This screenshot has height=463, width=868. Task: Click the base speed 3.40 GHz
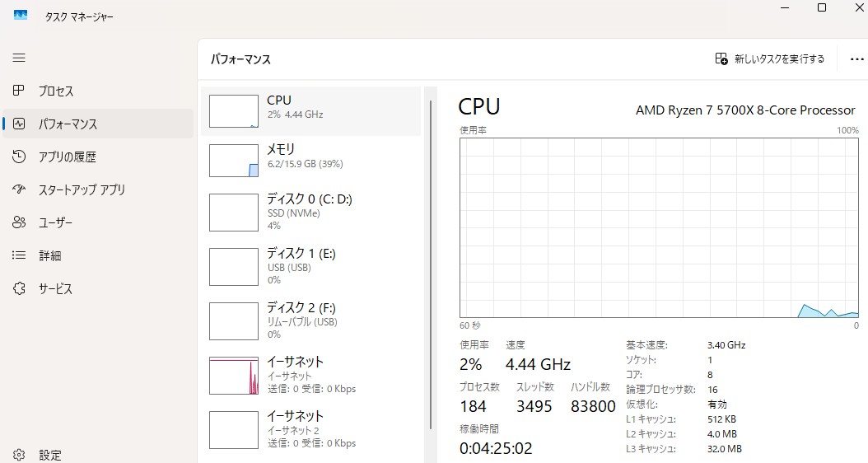point(726,345)
